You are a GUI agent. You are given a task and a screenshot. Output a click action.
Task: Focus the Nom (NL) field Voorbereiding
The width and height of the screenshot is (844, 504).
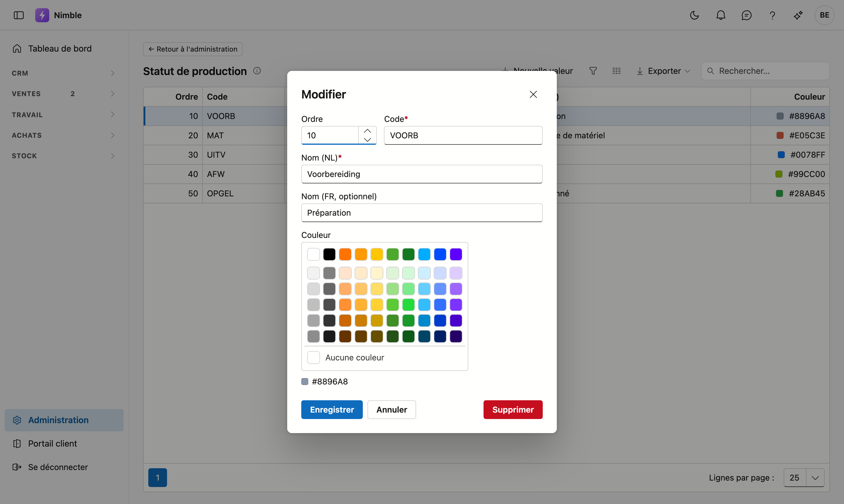(422, 174)
